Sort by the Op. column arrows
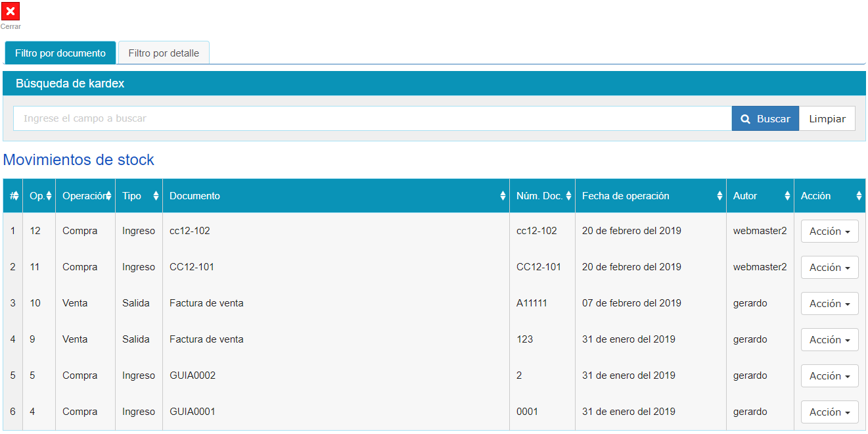Screen dimensions: 868x434 (49, 196)
